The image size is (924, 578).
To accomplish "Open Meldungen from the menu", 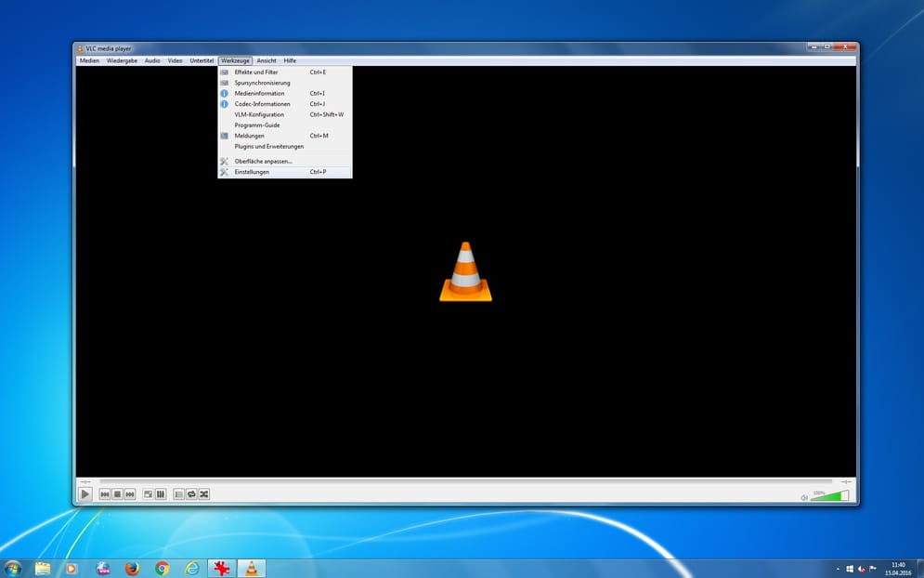I will pos(285,136).
